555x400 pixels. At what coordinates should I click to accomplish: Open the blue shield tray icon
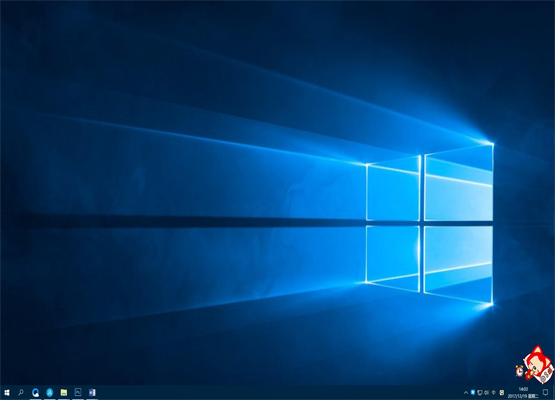pyautogui.click(x=473, y=392)
